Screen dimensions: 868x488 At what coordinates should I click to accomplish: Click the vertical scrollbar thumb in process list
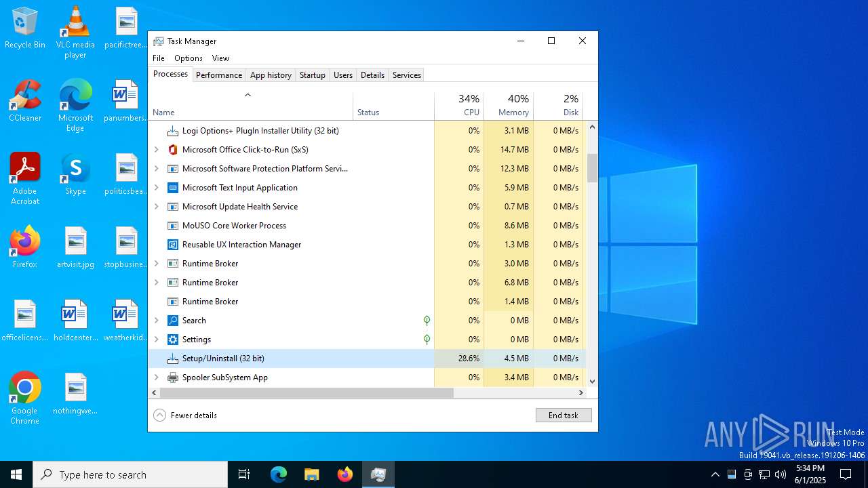point(592,168)
